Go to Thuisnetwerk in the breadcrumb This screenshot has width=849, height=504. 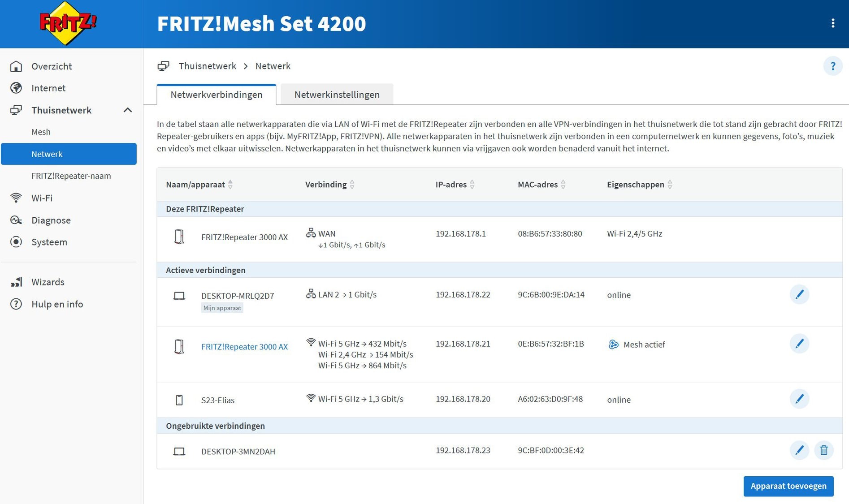pos(207,66)
